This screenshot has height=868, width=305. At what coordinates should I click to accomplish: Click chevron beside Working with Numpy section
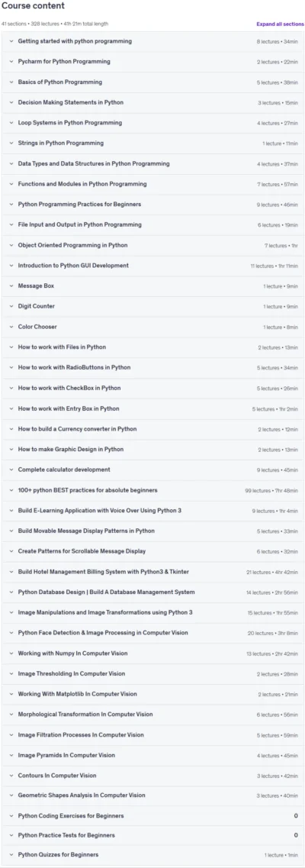click(x=11, y=653)
